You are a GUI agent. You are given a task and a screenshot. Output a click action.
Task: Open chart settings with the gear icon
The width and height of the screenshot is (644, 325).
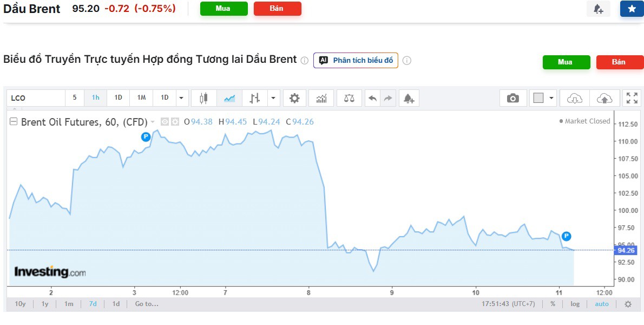(295, 98)
